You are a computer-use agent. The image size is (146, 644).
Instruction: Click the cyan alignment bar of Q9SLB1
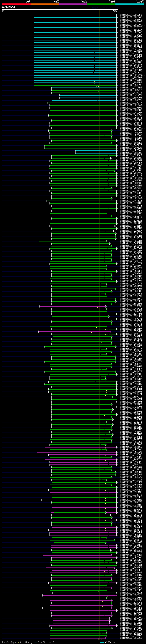click(76, 15)
